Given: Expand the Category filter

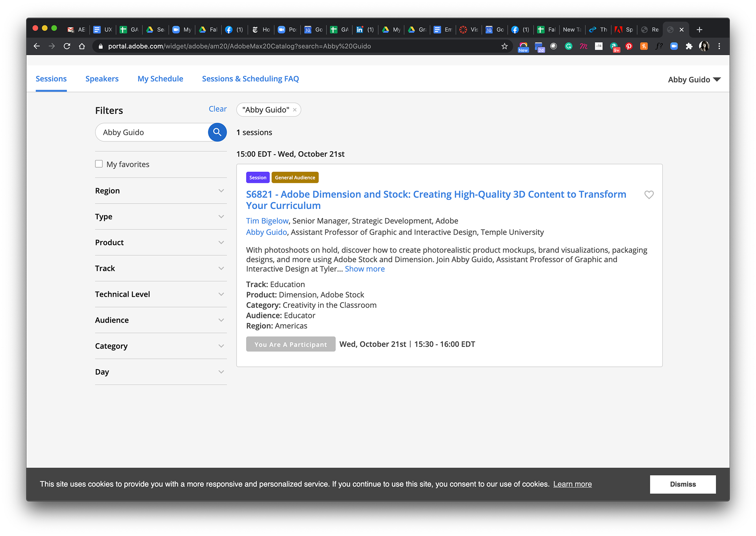Looking at the screenshot, I should click(x=161, y=346).
